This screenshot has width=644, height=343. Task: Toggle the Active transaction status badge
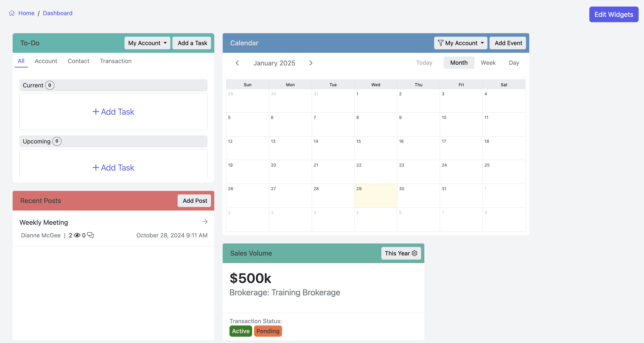pos(240,331)
